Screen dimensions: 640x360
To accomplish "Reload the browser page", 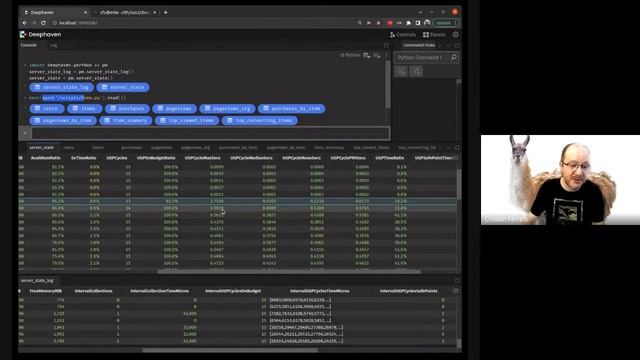I will [x=43, y=23].
